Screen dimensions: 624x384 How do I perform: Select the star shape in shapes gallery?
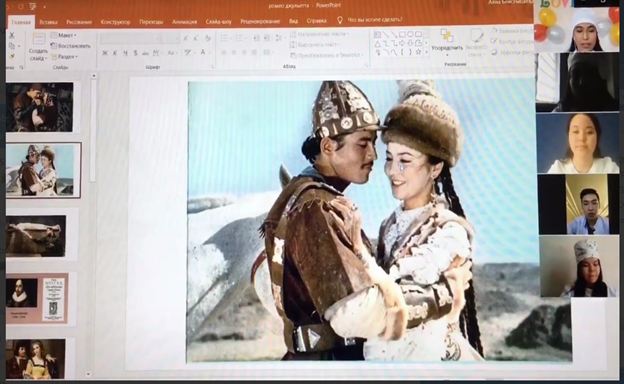click(418, 52)
